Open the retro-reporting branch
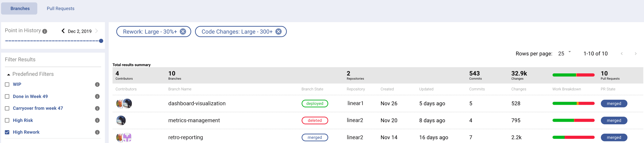Screen dimensions: 644x143 pyautogui.click(x=185, y=137)
